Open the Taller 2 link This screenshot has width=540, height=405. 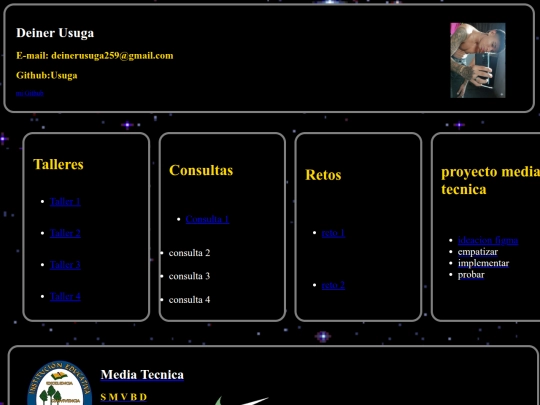tap(65, 233)
